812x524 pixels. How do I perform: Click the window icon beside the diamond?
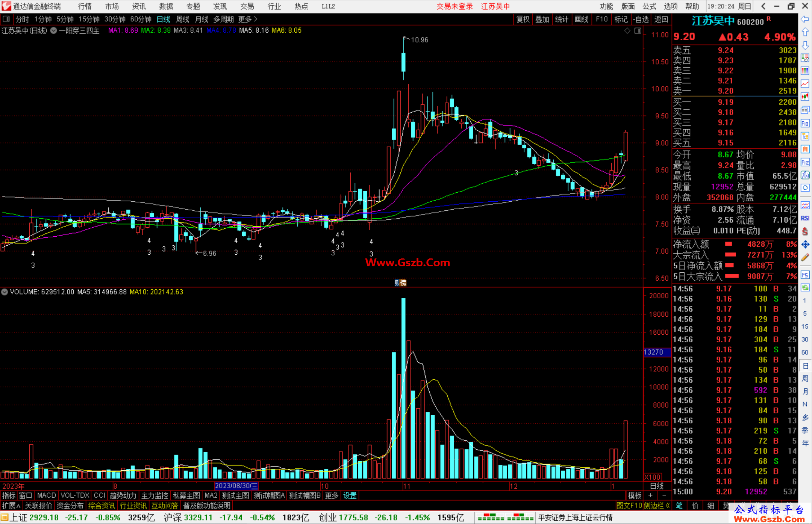[x=638, y=31]
